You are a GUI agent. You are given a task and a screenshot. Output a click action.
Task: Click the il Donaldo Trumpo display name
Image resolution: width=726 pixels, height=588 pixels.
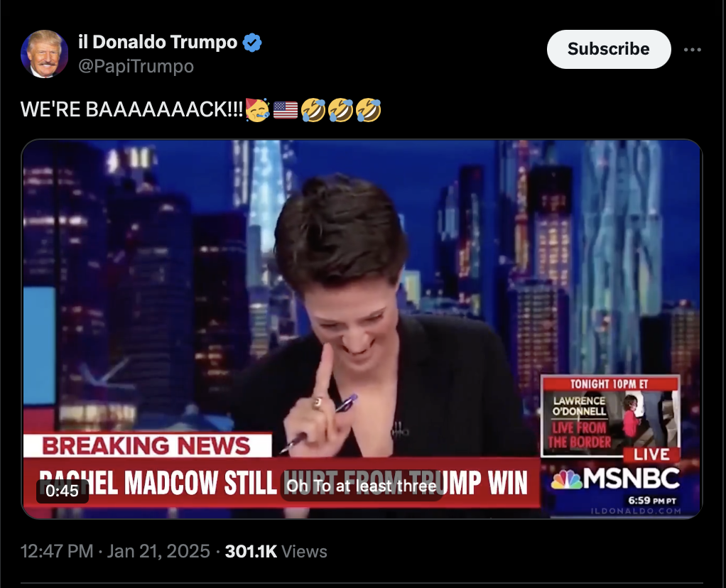(158, 42)
